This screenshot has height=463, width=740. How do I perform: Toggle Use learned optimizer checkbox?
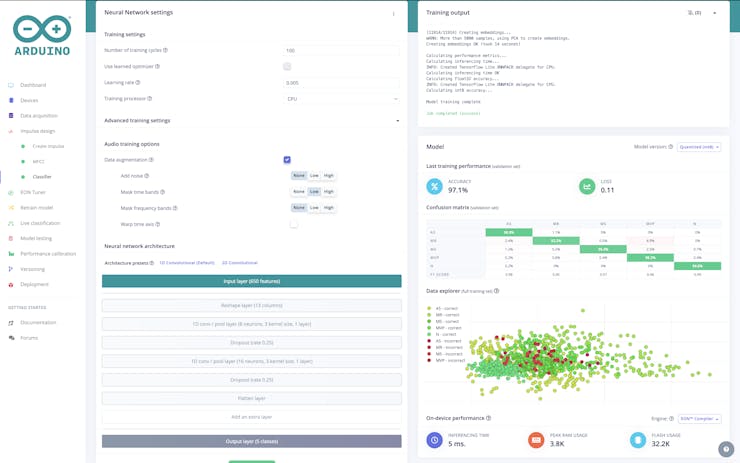point(287,67)
